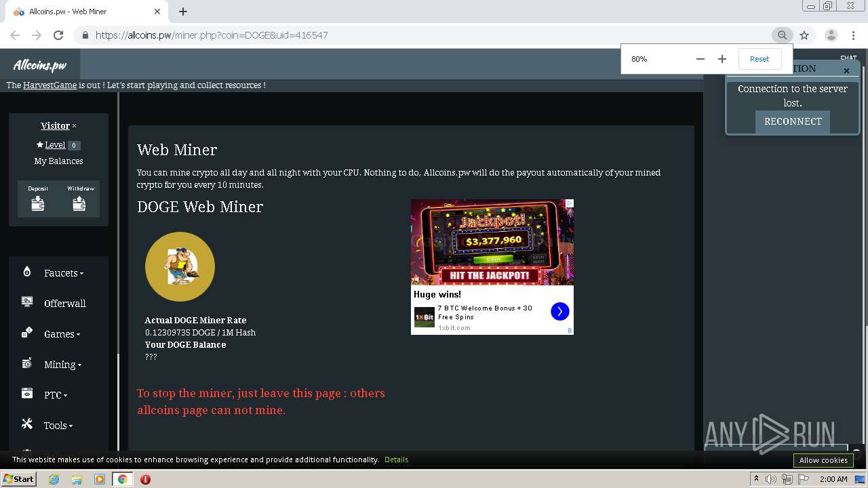Open File Explorer from taskbar
Viewport: 868px width, 488px height.
pyautogui.click(x=77, y=479)
